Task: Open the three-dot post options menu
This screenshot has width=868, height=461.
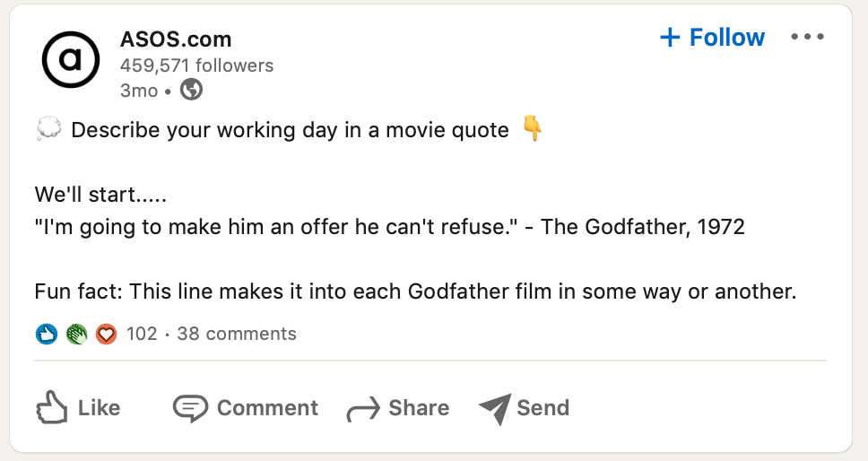Action: [x=807, y=37]
